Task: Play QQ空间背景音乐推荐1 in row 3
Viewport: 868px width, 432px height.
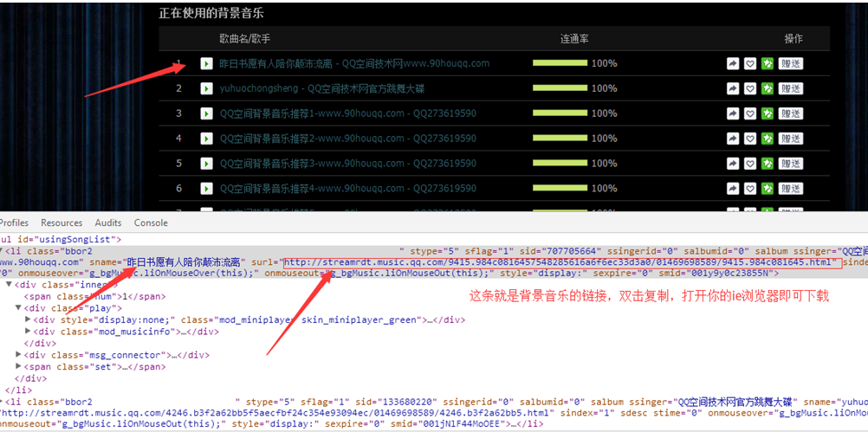Action: pyautogui.click(x=206, y=113)
